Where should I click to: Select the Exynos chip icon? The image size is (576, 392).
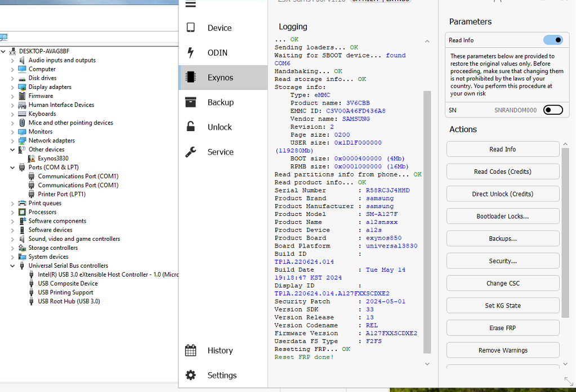[191, 77]
